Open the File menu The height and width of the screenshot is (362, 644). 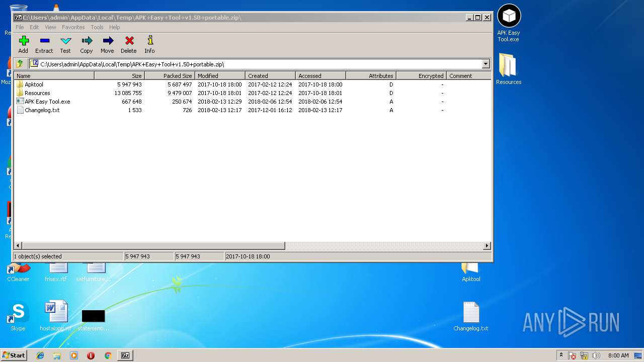[x=20, y=27]
